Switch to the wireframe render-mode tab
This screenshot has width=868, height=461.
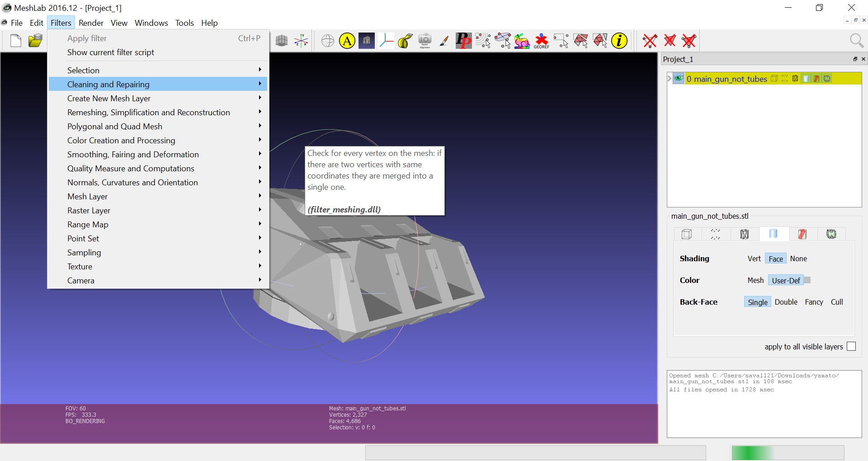(x=745, y=234)
